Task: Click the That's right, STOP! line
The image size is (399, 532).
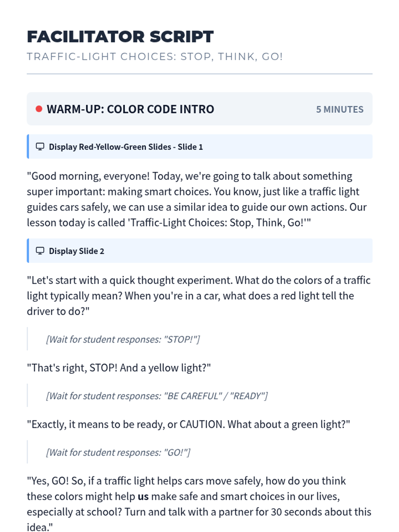Action: click(119, 368)
